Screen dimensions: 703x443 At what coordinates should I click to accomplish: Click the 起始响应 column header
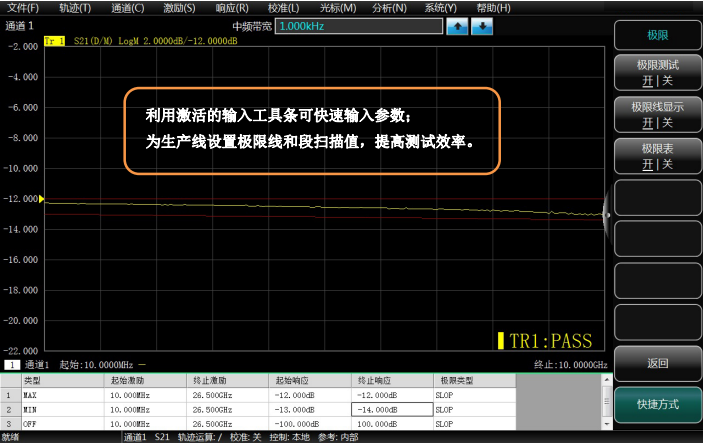(x=310, y=381)
